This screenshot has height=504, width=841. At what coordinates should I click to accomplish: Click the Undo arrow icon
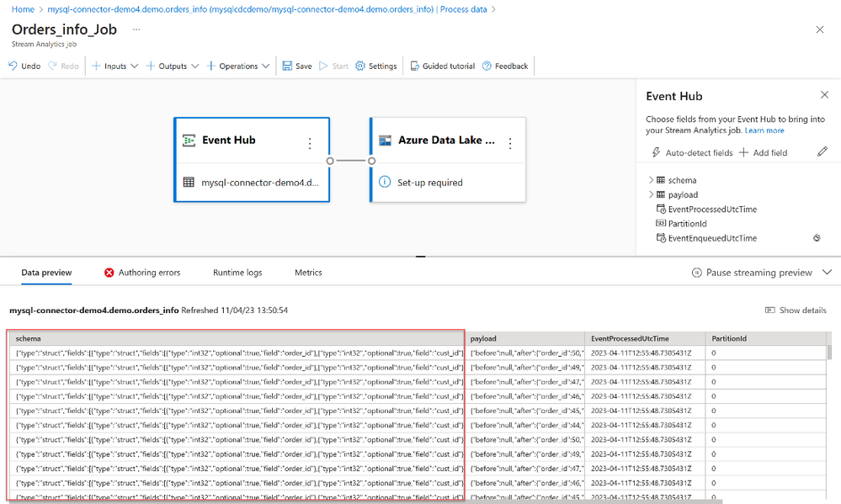point(13,66)
